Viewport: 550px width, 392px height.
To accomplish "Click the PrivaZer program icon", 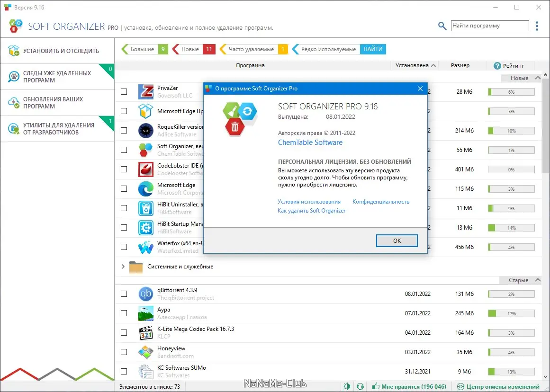I will pos(145,92).
